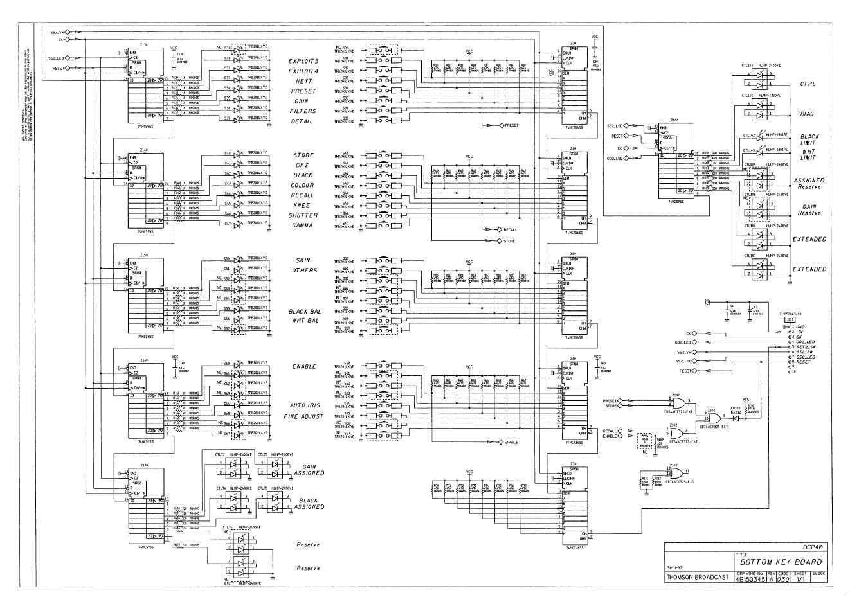
Task: Click the 'CTL100' LED pair symbol
Action: coord(760,80)
